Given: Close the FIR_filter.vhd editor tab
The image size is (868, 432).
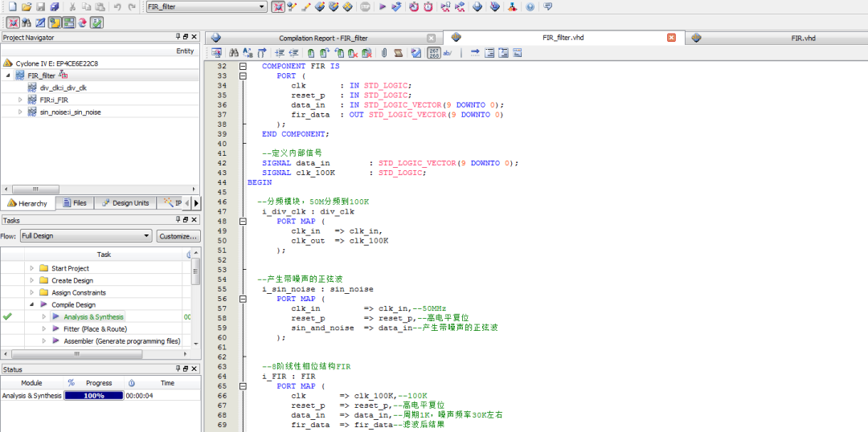Looking at the screenshot, I should [x=672, y=38].
